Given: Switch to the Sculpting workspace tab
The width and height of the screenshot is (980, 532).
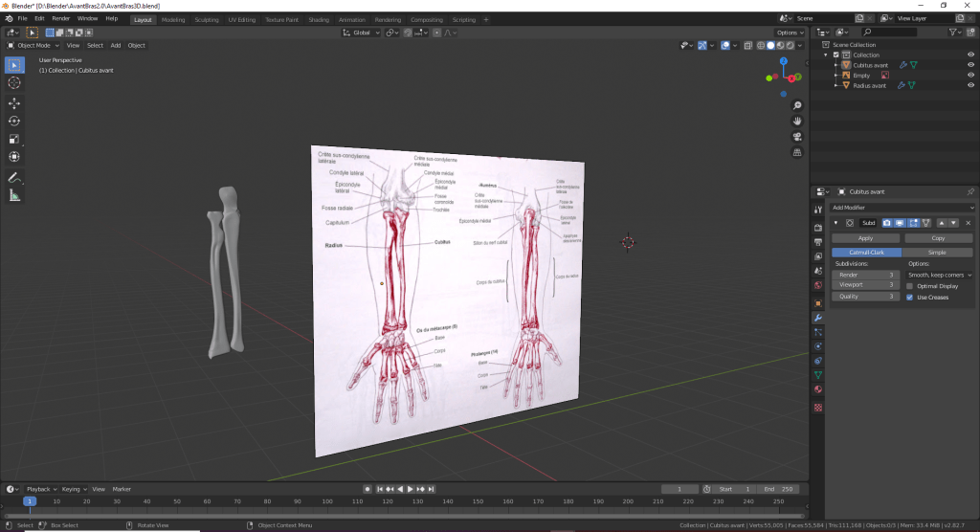Looking at the screenshot, I should [206, 19].
